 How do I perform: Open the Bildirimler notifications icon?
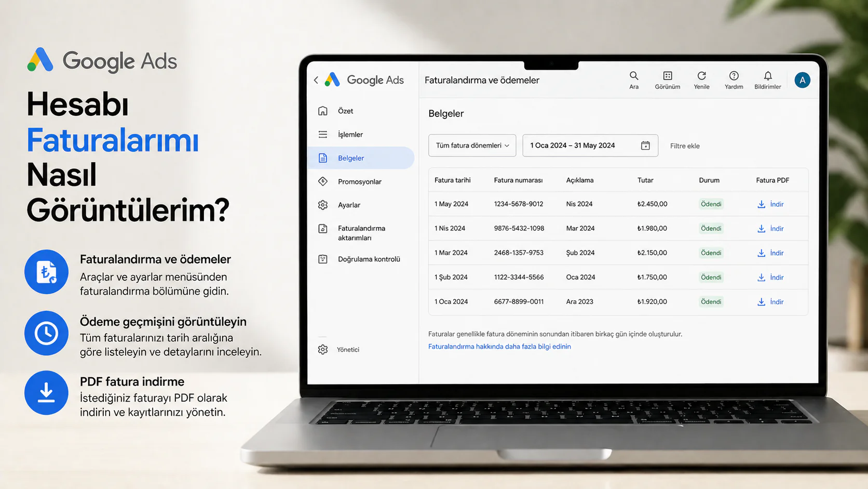pyautogui.click(x=767, y=76)
